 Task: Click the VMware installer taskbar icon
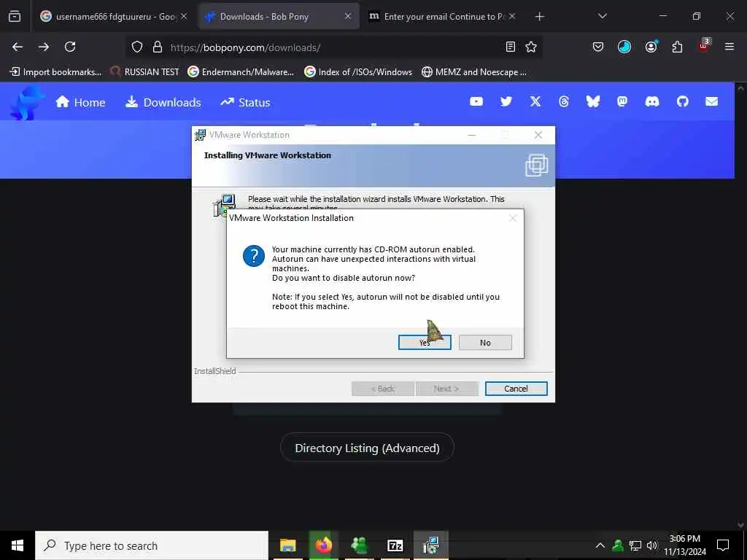pos(431,545)
